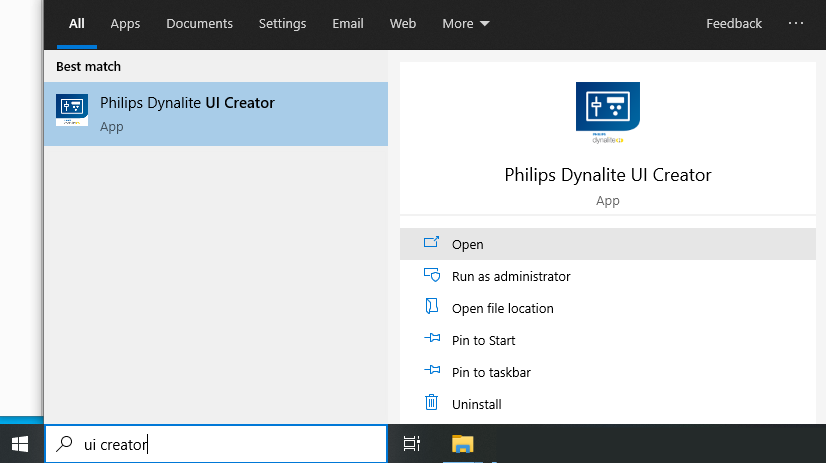
Task: Open File Explorer from the taskbar
Action: 463,444
